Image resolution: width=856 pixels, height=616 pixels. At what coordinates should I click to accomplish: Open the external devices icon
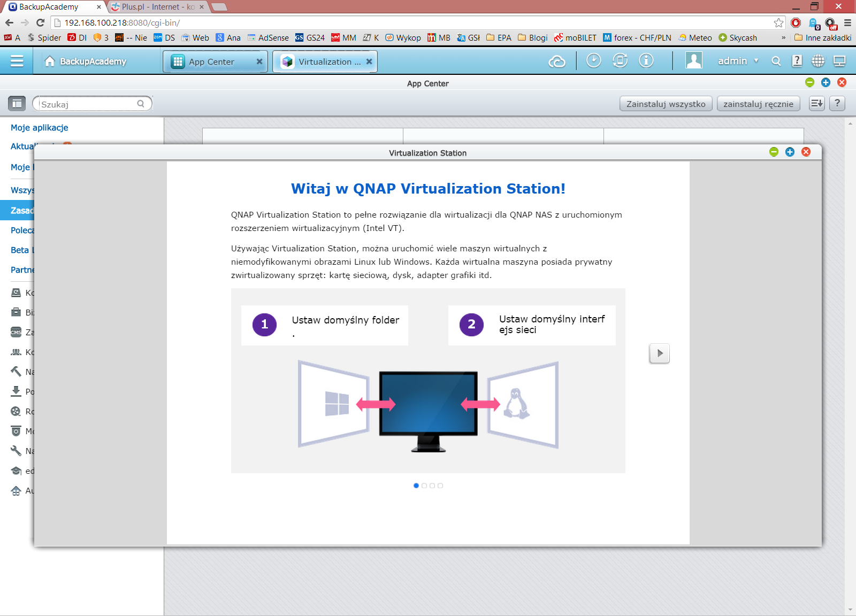coord(620,61)
